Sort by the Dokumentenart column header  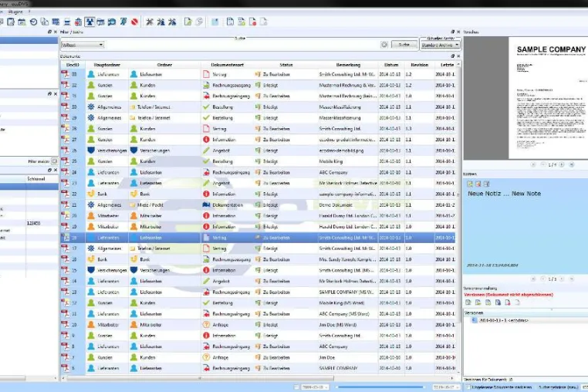tap(227, 65)
